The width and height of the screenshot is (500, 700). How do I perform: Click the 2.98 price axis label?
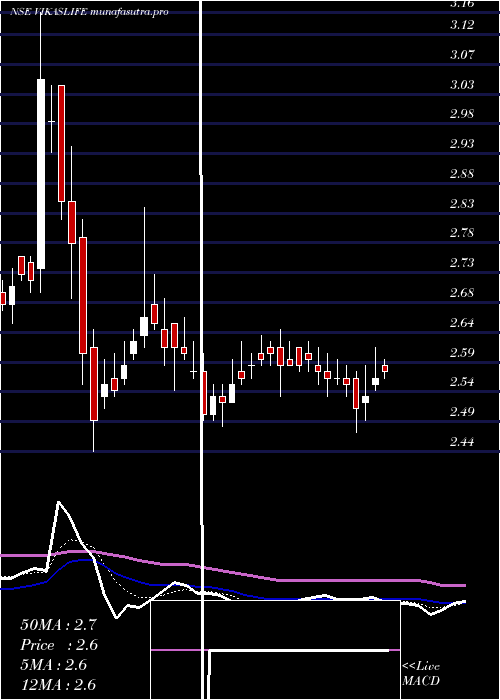click(x=462, y=114)
